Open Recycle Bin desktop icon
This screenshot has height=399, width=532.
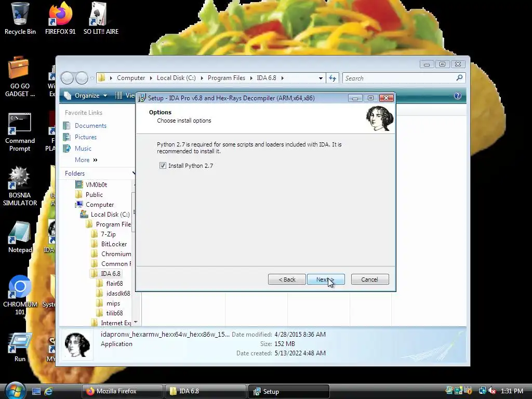tap(20, 19)
